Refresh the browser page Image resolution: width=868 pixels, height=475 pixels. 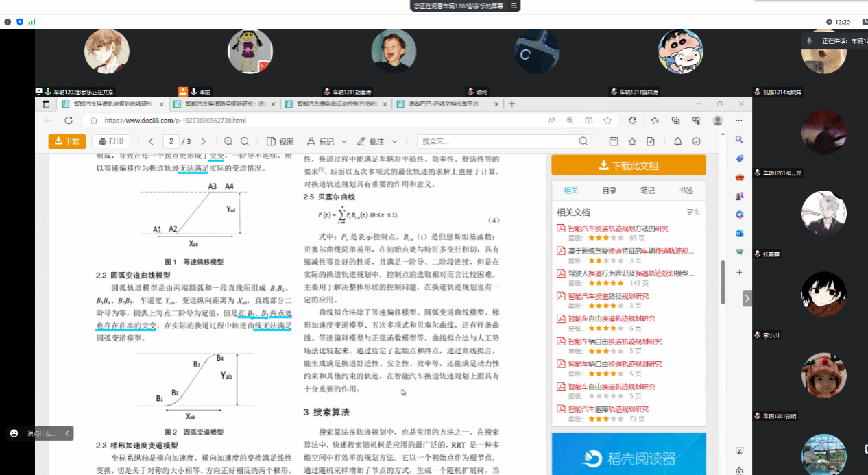(x=69, y=121)
